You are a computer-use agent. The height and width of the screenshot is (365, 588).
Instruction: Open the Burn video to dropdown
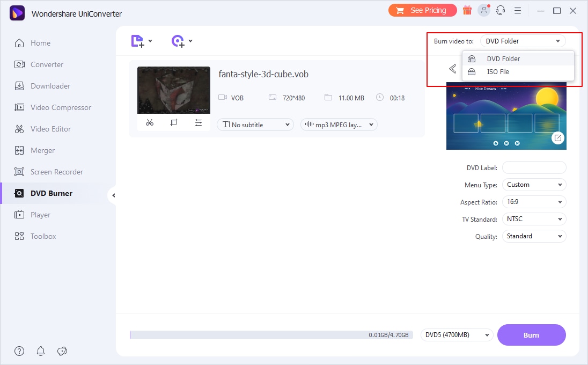523,41
